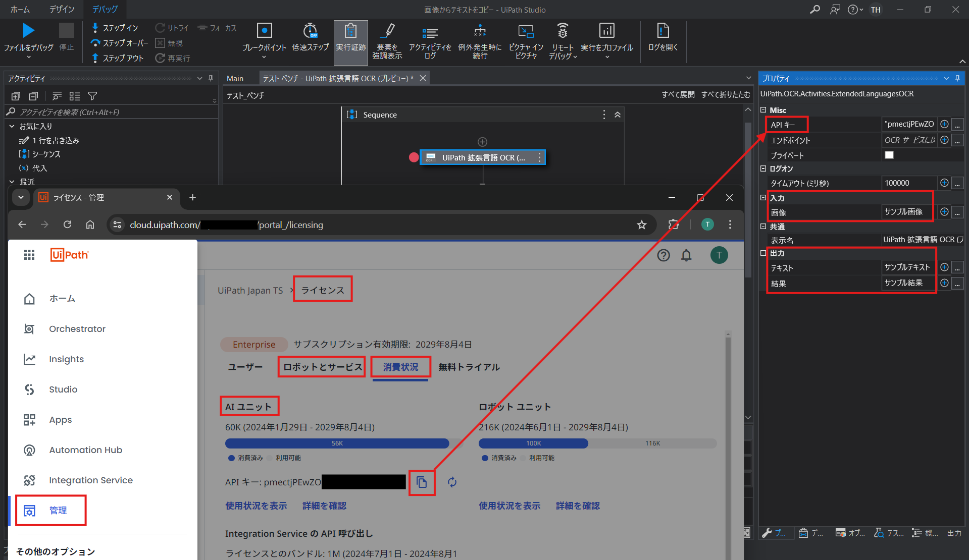Refresh AI units with the circular arrow icon
969x560 pixels.
pyautogui.click(x=451, y=482)
